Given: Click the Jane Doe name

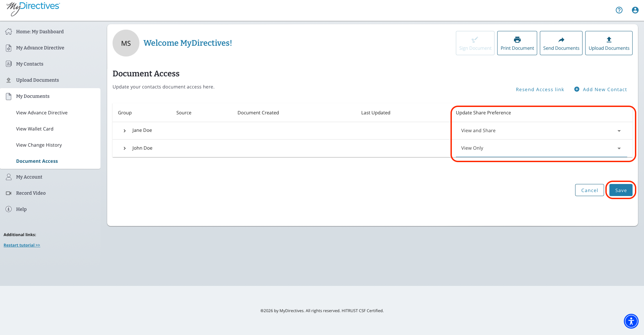Looking at the screenshot, I should (x=142, y=130).
